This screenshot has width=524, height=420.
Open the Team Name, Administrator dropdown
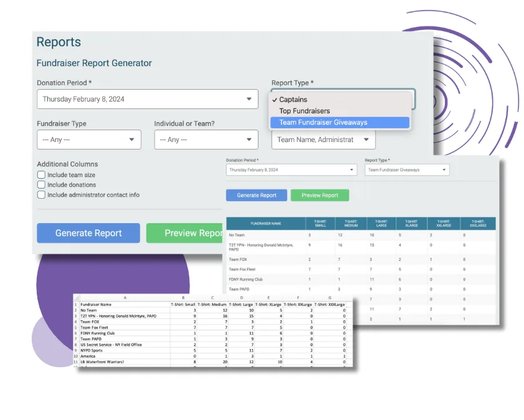(323, 140)
